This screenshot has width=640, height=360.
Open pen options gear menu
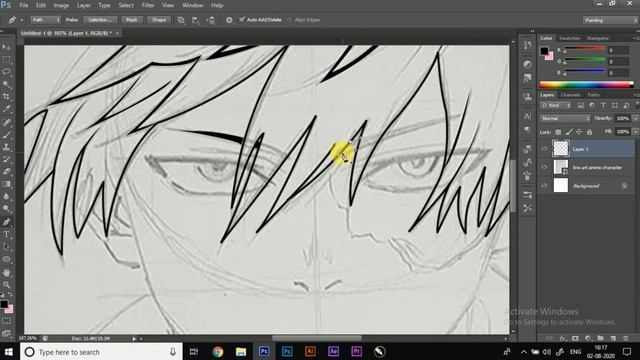point(229,20)
